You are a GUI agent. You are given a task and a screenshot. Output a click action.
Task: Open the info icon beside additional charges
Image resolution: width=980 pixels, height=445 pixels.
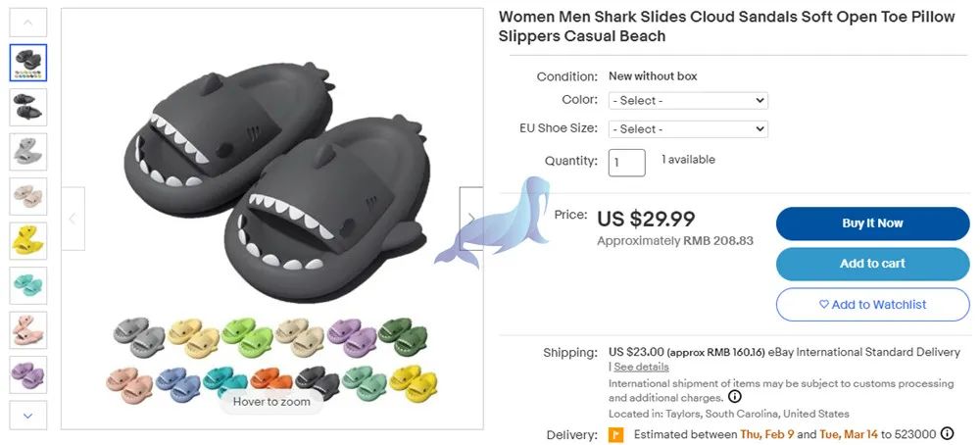[x=735, y=397]
